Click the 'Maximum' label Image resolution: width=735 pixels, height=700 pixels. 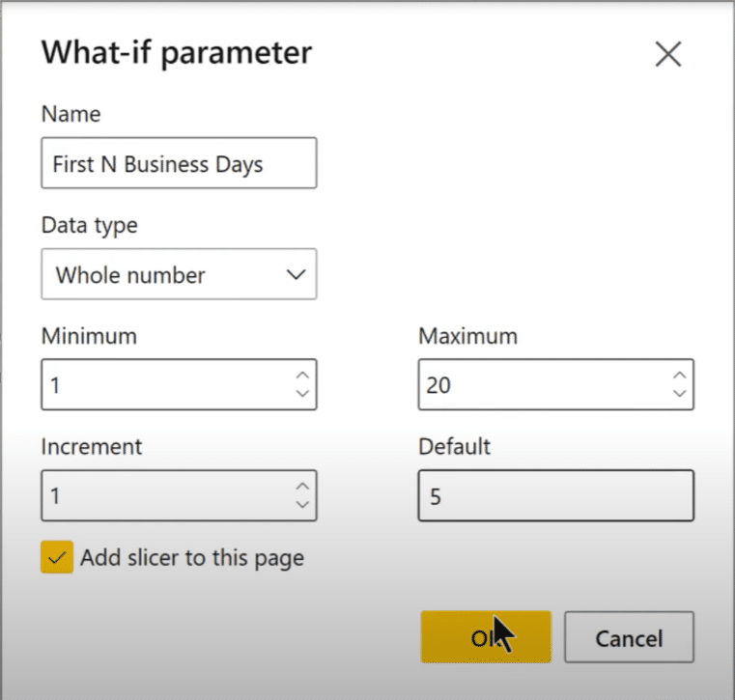(x=467, y=336)
